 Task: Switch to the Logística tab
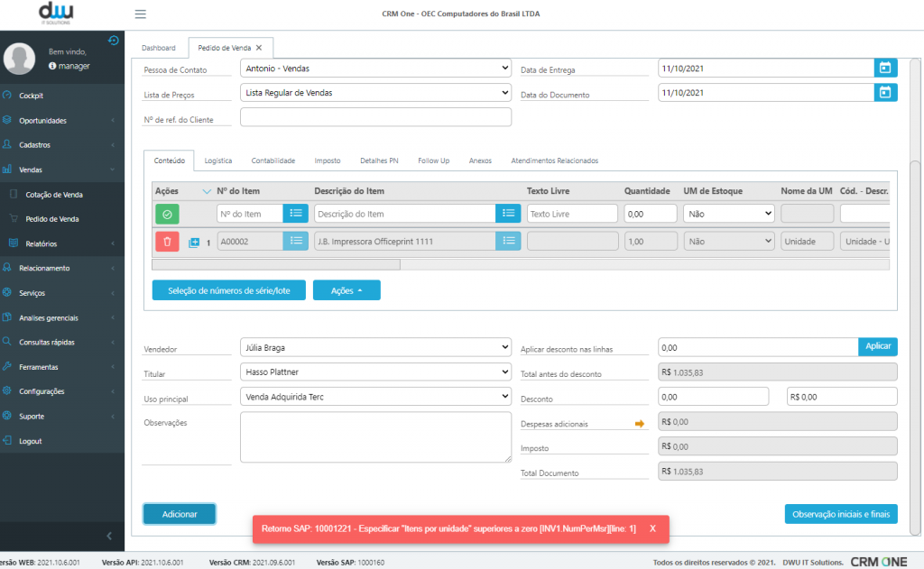pos(218,161)
